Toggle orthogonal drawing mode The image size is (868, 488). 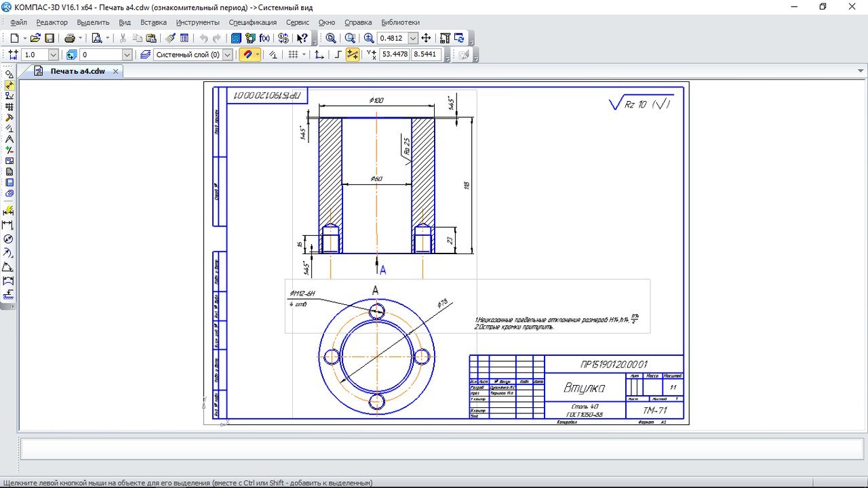(x=337, y=55)
